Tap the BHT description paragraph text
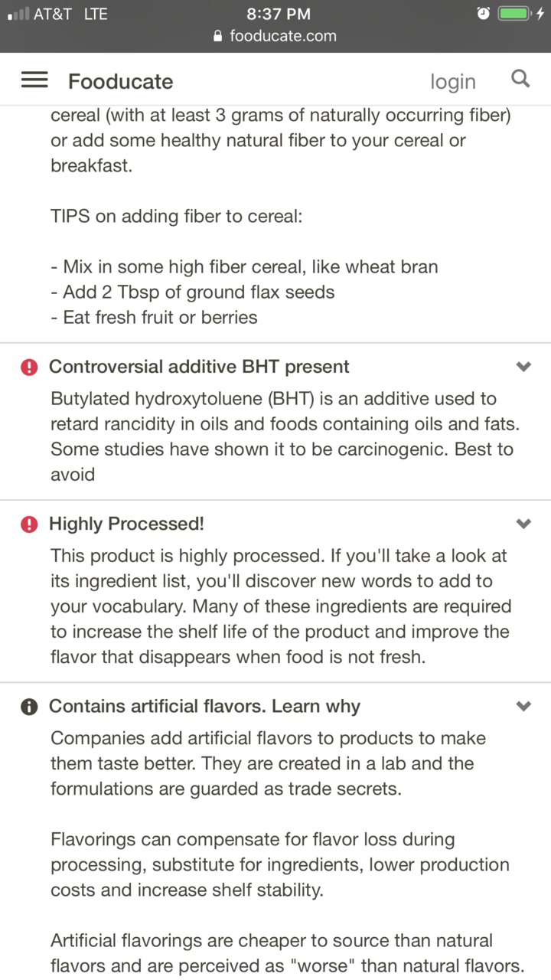Screen dimensions: 551x980 pyautogui.click(x=282, y=436)
